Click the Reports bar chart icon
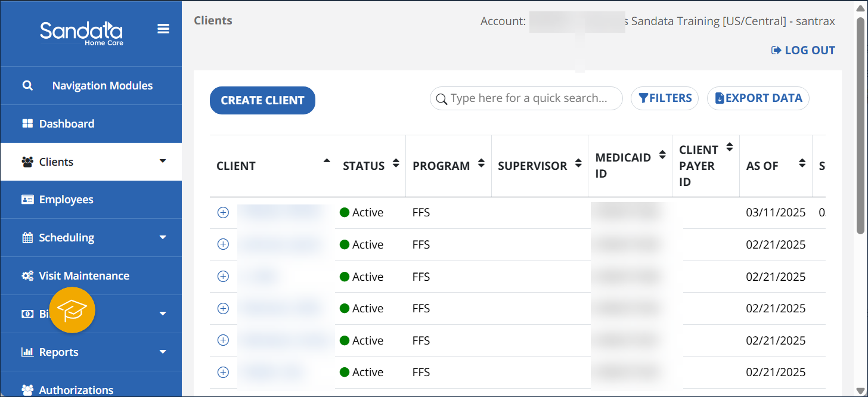This screenshot has width=868, height=397. [x=27, y=352]
